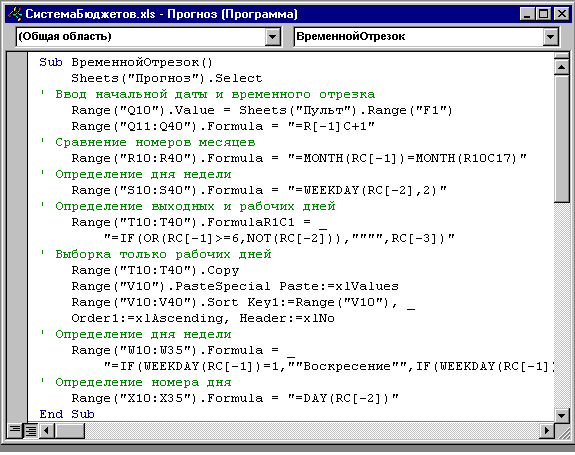This screenshot has width=575, height=455.
Task: Switch to Procedure View button
Action: [15, 430]
